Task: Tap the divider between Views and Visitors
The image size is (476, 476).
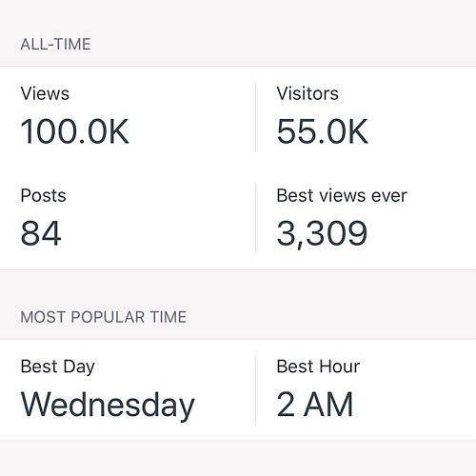Action: tap(255, 117)
